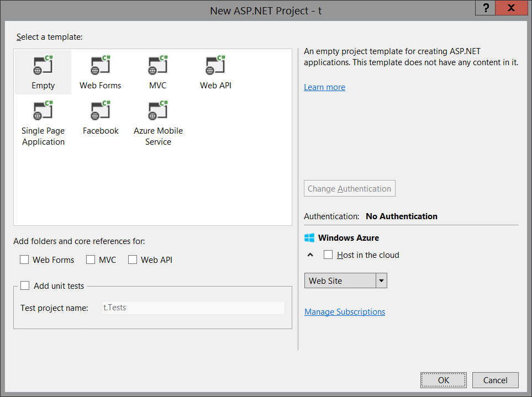Enable the Web Forms references checkbox
The width and height of the screenshot is (532, 397).
tap(24, 260)
